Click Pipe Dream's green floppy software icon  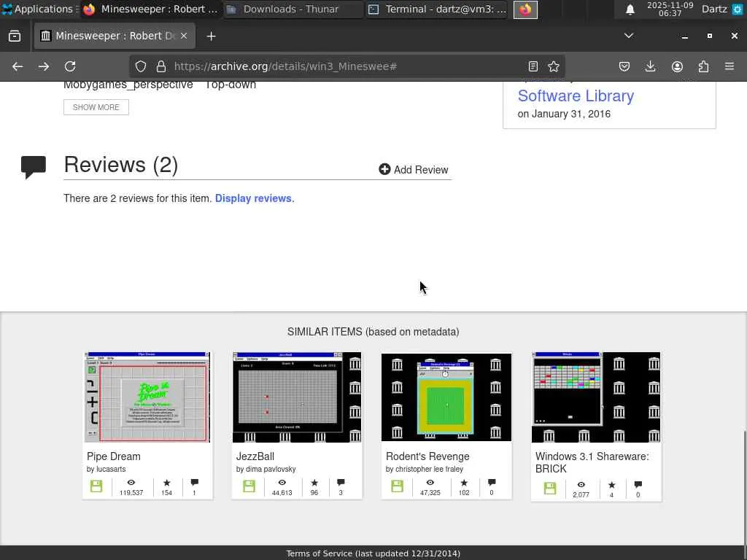pyautogui.click(x=96, y=486)
